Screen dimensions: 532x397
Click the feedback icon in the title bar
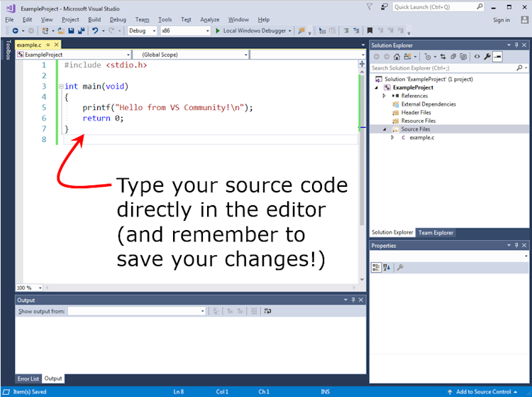click(x=384, y=7)
